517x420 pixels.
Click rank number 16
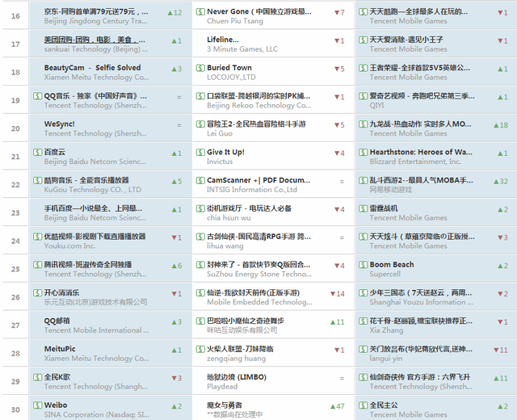coord(15,16)
